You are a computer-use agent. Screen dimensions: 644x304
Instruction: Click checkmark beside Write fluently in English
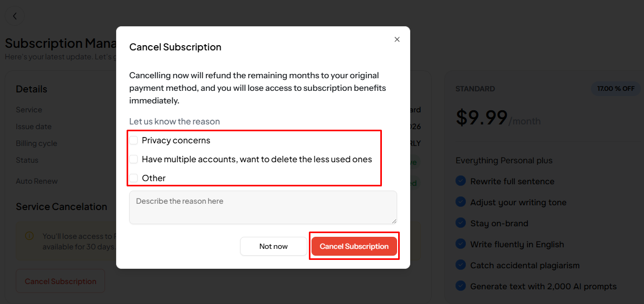coord(461,244)
